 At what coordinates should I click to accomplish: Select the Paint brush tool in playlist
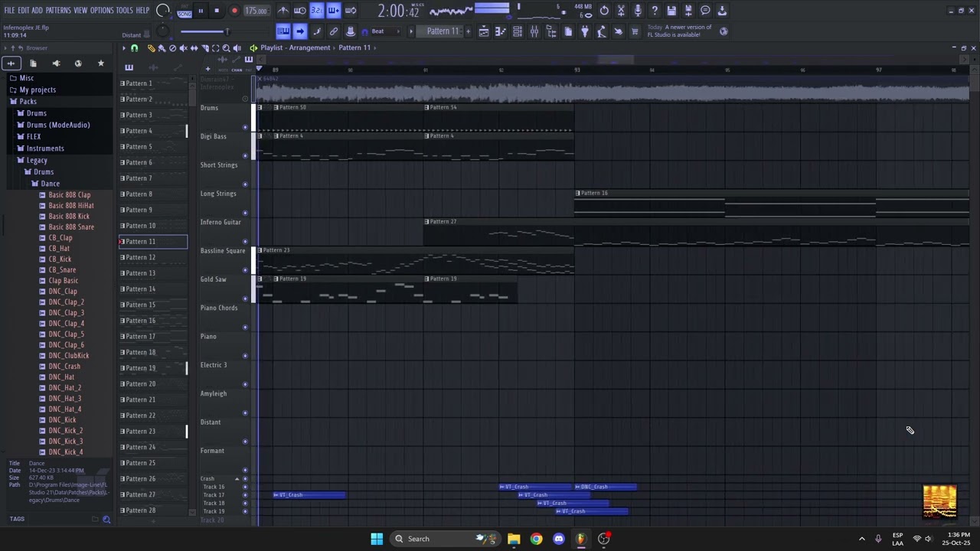(162, 47)
